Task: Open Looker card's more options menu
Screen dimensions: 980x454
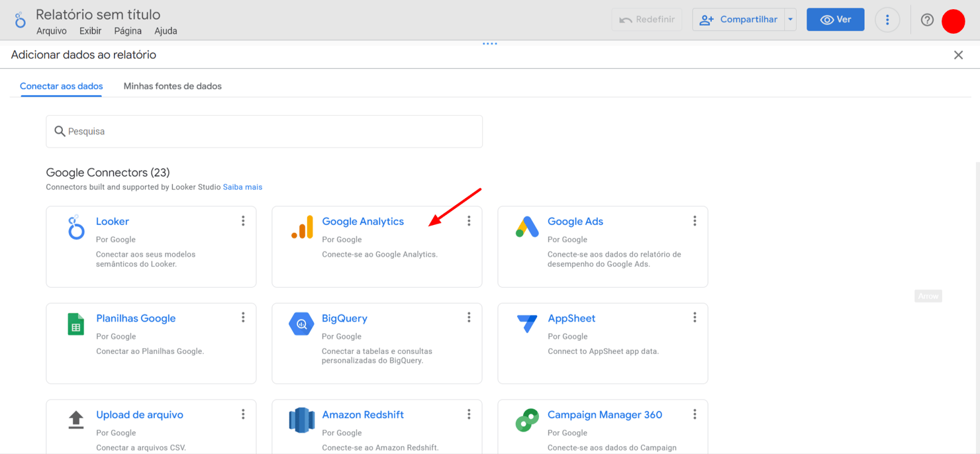Action: pos(243,221)
